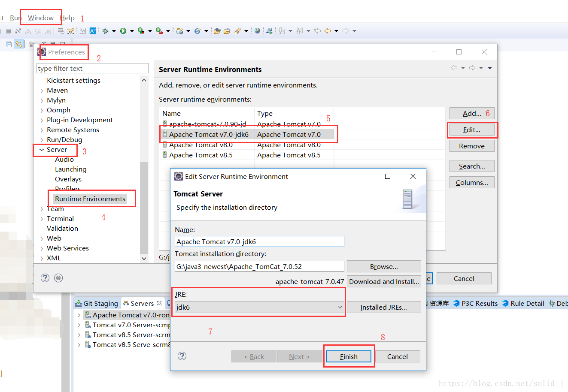568x392 pixels.
Task: Click the Previous Annotation icon
Action: tap(300, 31)
